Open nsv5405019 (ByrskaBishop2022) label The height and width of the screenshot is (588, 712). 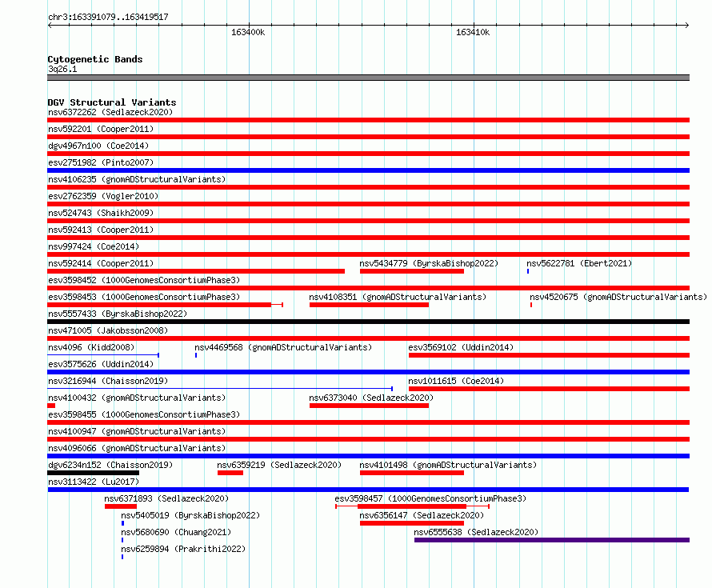(x=190, y=515)
